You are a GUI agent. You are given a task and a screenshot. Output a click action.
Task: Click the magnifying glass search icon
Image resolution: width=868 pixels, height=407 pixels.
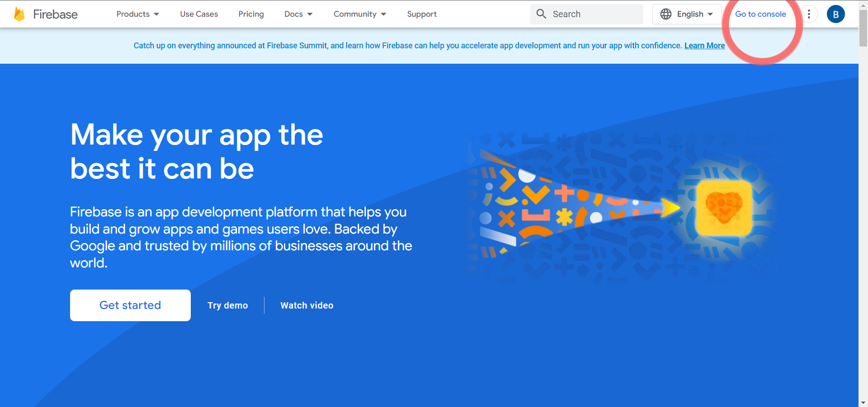point(541,14)
